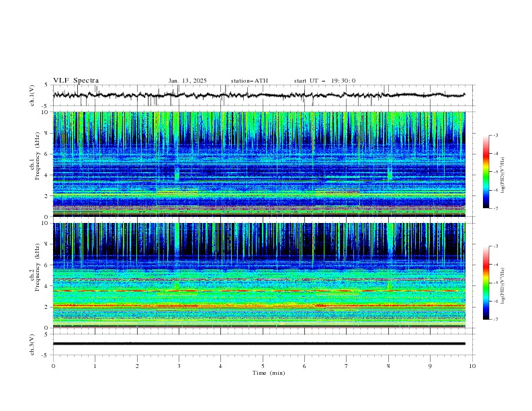
Task: Click the upper color scale bar
Action: coord(486,172)
